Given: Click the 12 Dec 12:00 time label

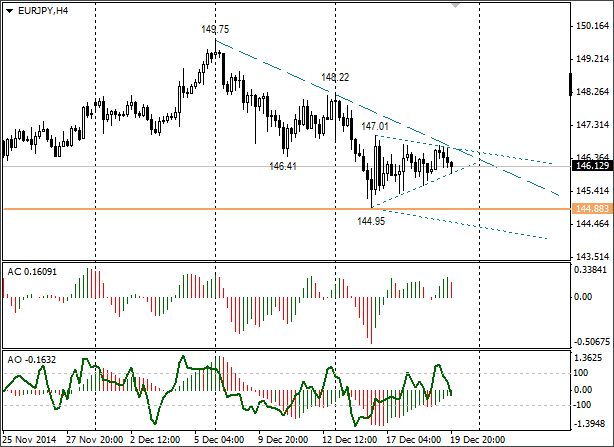Looking at the screenshot, I should point(350,440).
